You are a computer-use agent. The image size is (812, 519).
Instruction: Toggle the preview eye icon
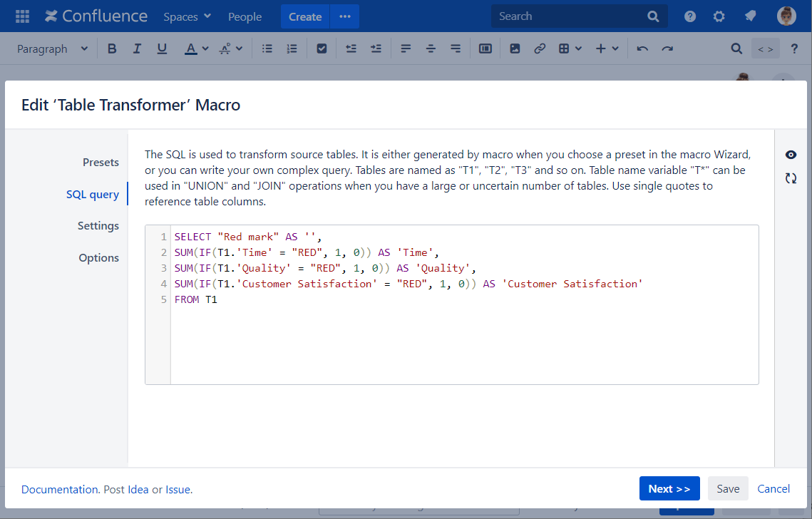click(791, 155)
